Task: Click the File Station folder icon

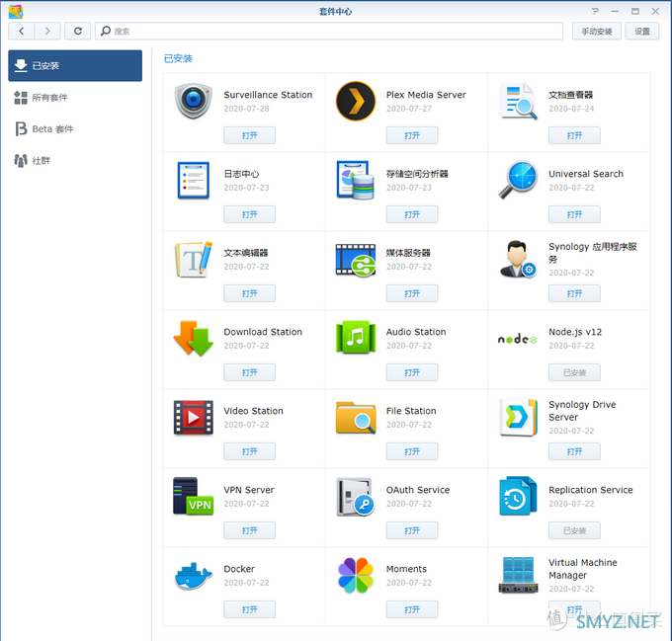Action: click(x=356, y=418)
